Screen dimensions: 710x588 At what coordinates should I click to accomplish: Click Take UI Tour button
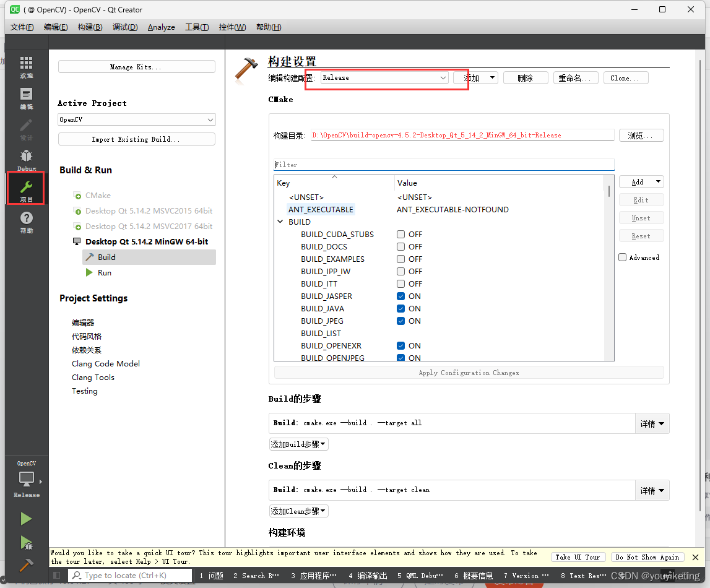(x=578, y=557)
